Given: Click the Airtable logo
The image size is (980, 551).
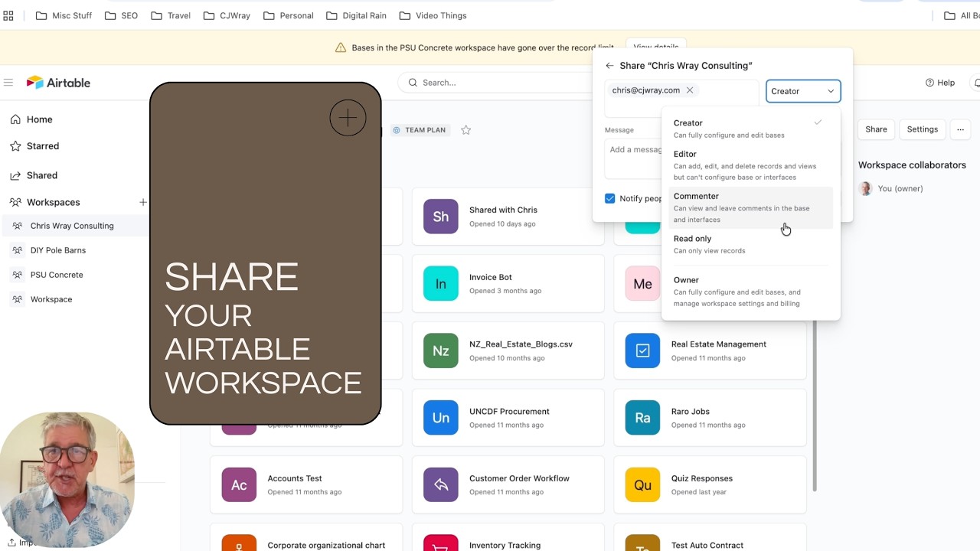Looking at the screenshot, I should [x=58, y=83].
